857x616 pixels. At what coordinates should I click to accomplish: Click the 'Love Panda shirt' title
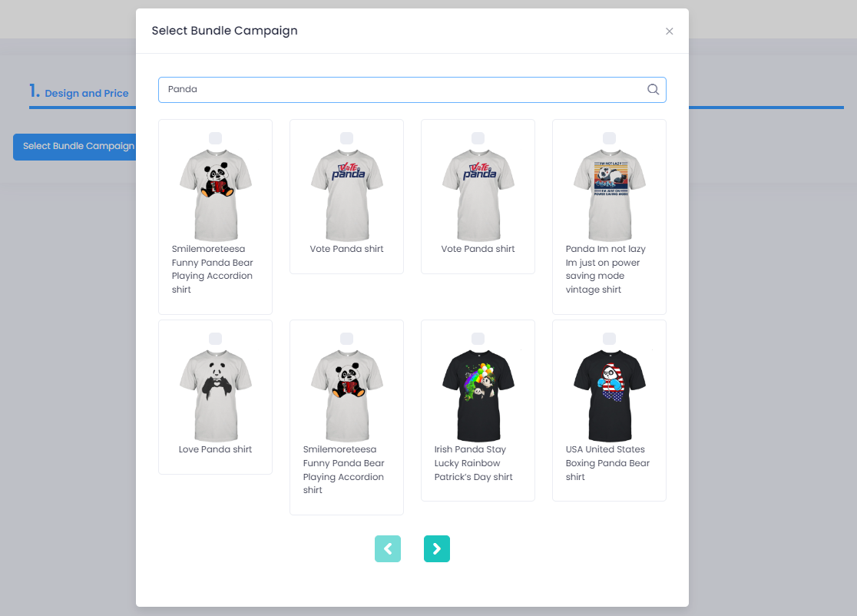click(215, 449)
